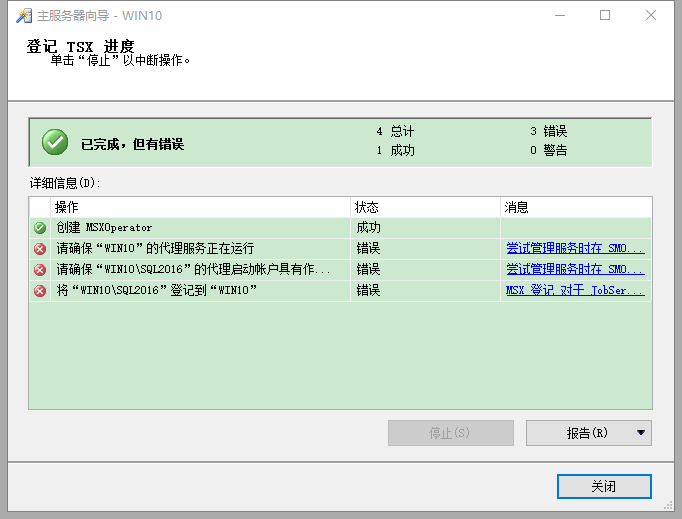
Task: Click the 报告(R) button
Action: 577,433
